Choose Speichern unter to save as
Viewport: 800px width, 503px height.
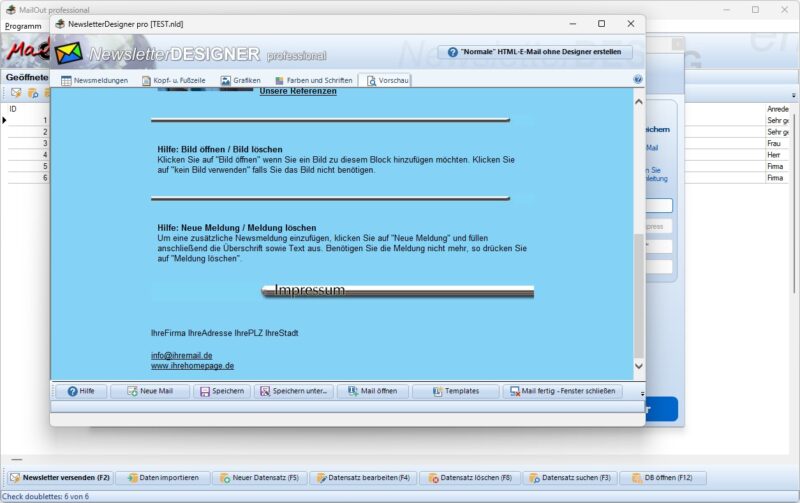[294, 391]
